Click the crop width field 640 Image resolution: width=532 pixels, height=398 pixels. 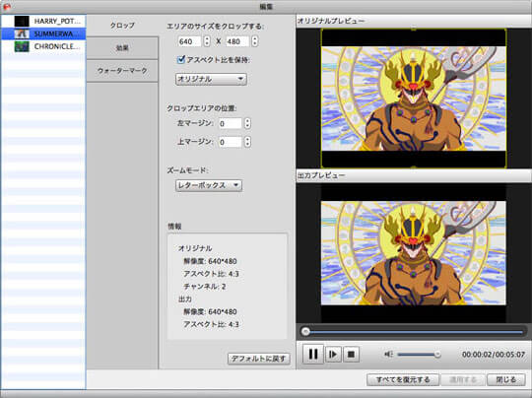pyautogui.click(x=189, y=41)
